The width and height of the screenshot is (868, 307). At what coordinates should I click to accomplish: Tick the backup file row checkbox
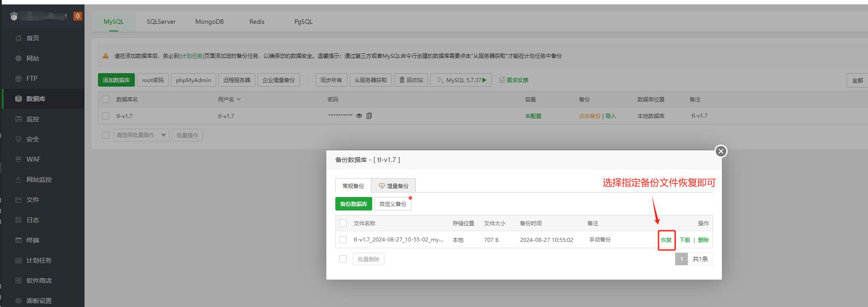[343, 240]
